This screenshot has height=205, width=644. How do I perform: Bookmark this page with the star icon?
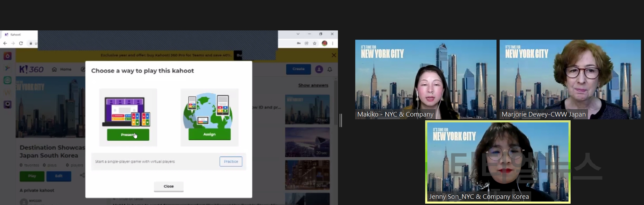coord(315,43)
